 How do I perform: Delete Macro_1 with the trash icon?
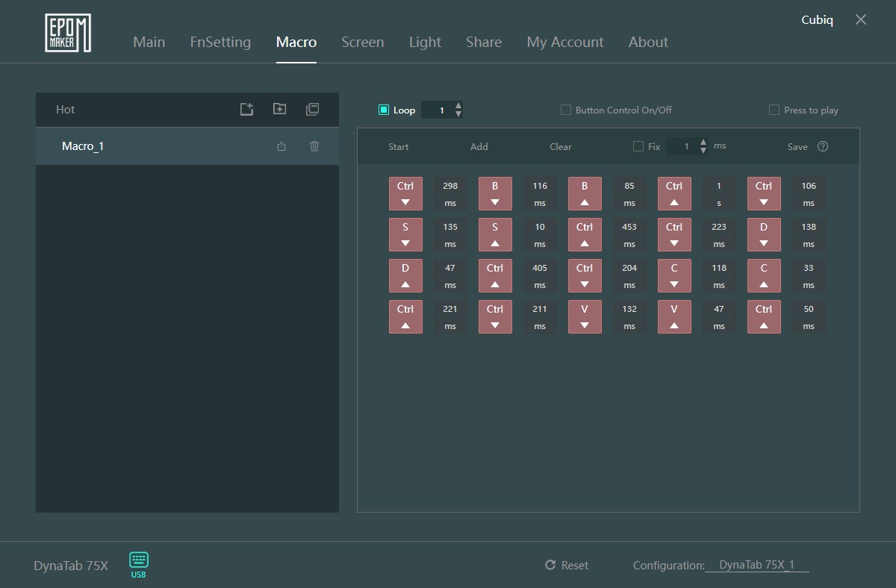tap(314, 146)
